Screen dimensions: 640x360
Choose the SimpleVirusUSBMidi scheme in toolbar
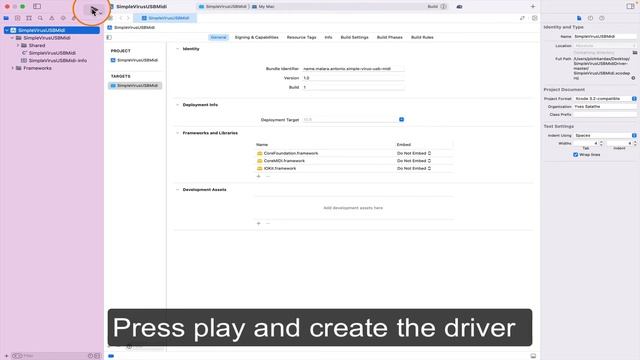tap(223, 7)
